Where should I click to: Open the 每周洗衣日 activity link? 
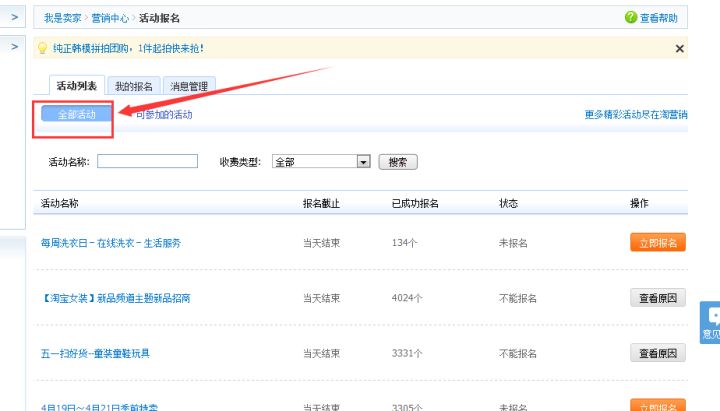tap(111, 243)
